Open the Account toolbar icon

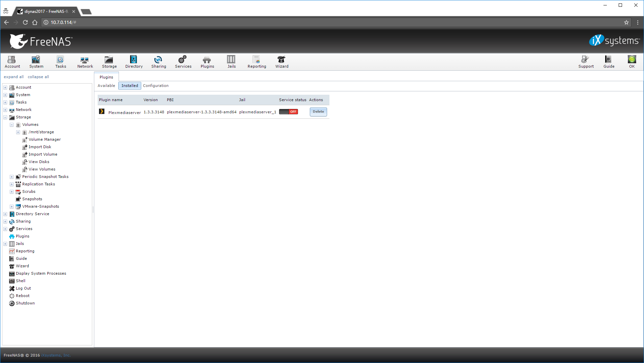coord(12,62)
